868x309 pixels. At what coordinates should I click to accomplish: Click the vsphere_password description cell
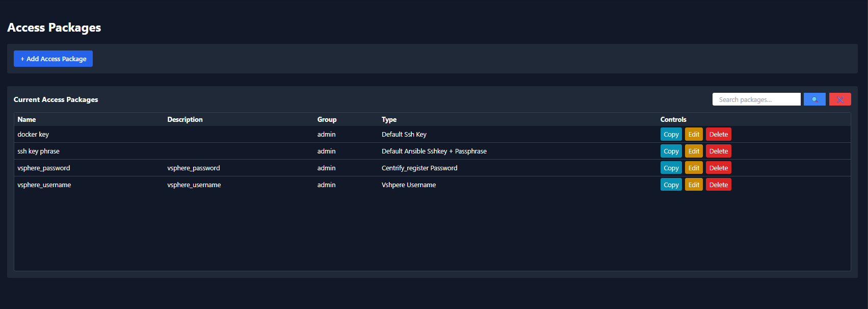194,168
